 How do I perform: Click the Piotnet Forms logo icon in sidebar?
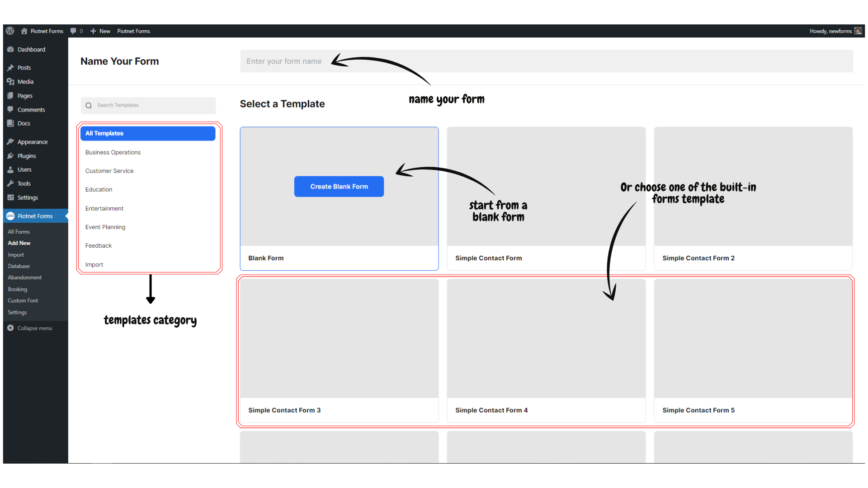10,216
